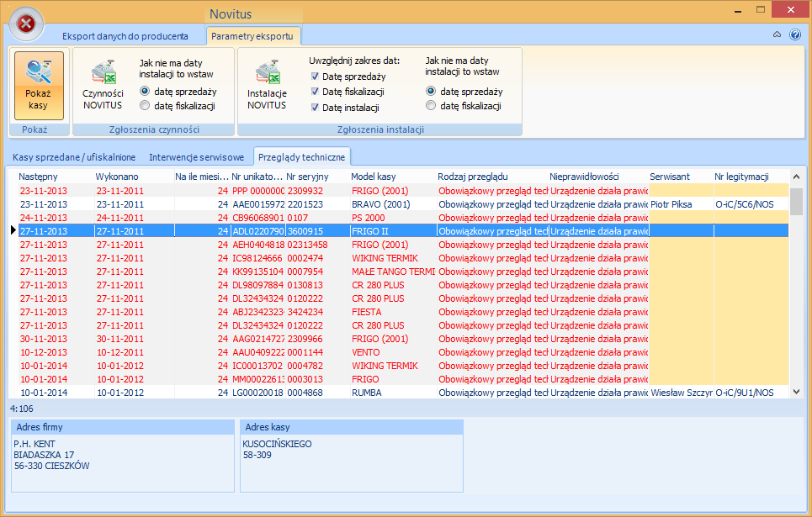Click the Pokaż kasy button
This screenshot has width=812, height=517.
point(39,86)
